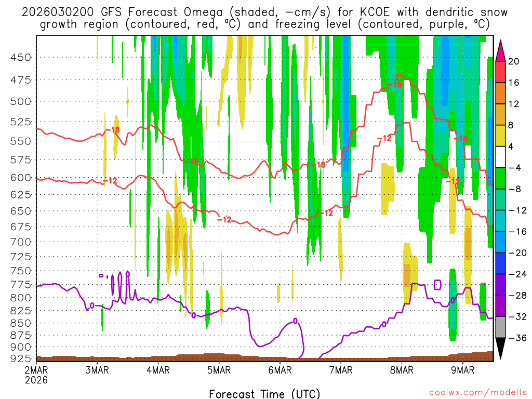Select the colorbar value label -36
Viewport: 532px width, 399px height.
[x=517, y=338]
